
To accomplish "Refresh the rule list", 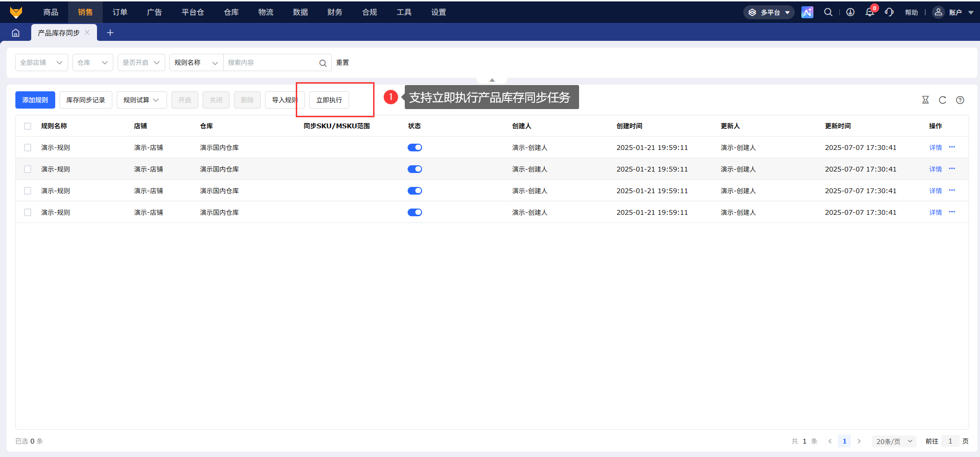I will (x=943, y=100).
